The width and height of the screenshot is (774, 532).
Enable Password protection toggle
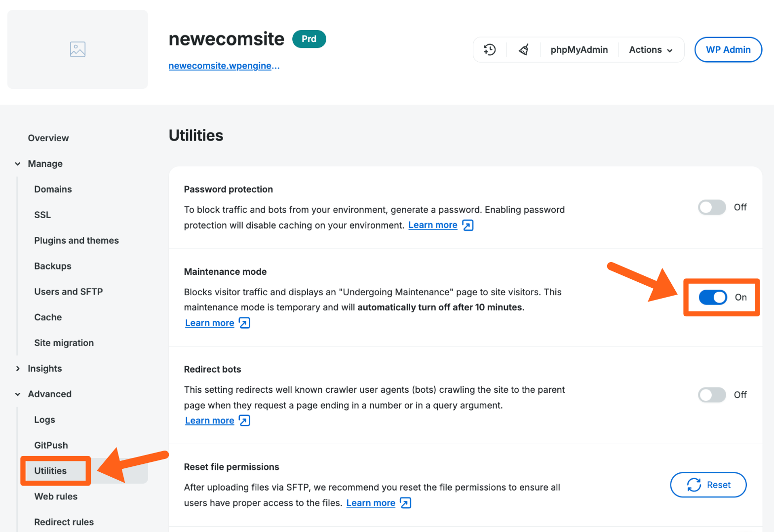711,207
